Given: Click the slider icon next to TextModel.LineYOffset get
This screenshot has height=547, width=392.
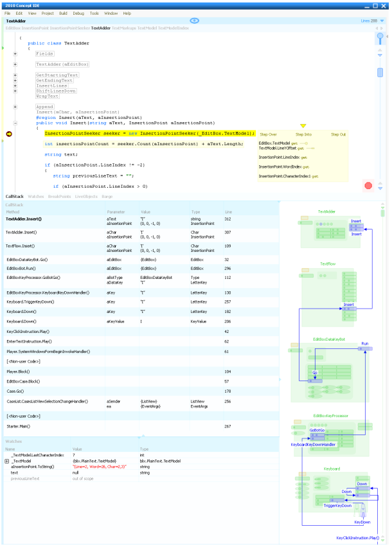Looking at the screenshot, I should [310, 148].
